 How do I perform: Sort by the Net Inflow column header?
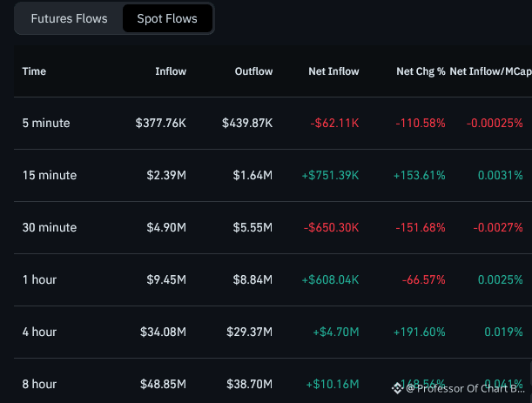[x=333, y=71]
